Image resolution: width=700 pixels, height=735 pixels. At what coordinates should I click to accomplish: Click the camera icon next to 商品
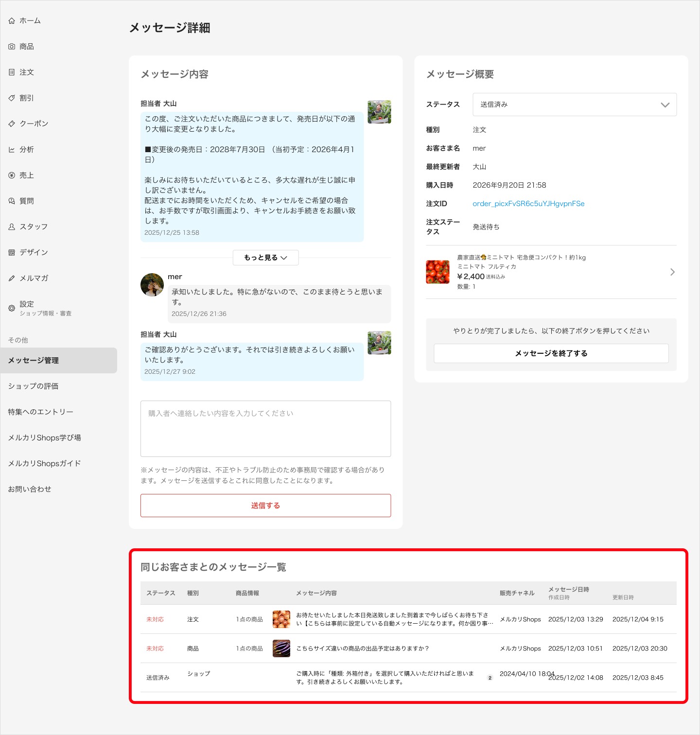[12, 47]
